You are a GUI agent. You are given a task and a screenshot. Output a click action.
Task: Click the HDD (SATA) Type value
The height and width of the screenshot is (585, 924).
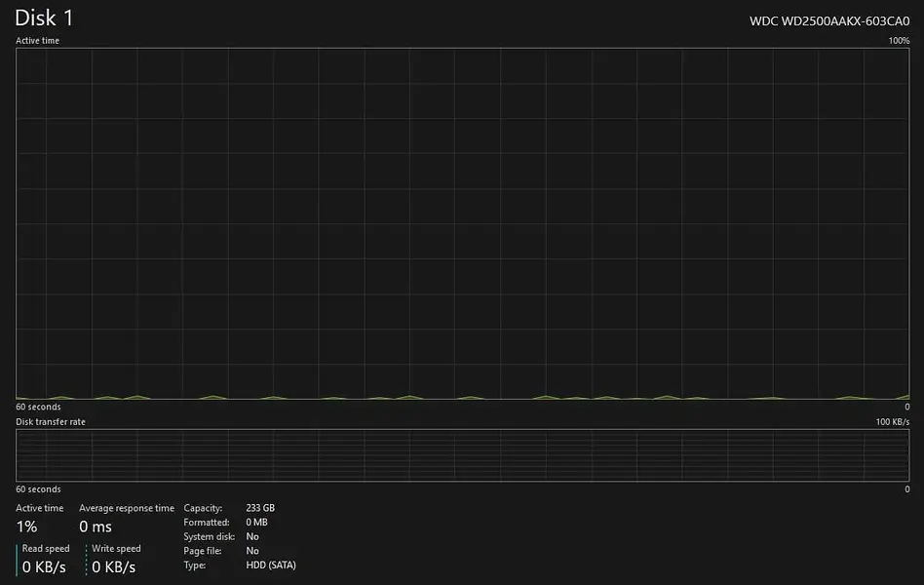271,565
